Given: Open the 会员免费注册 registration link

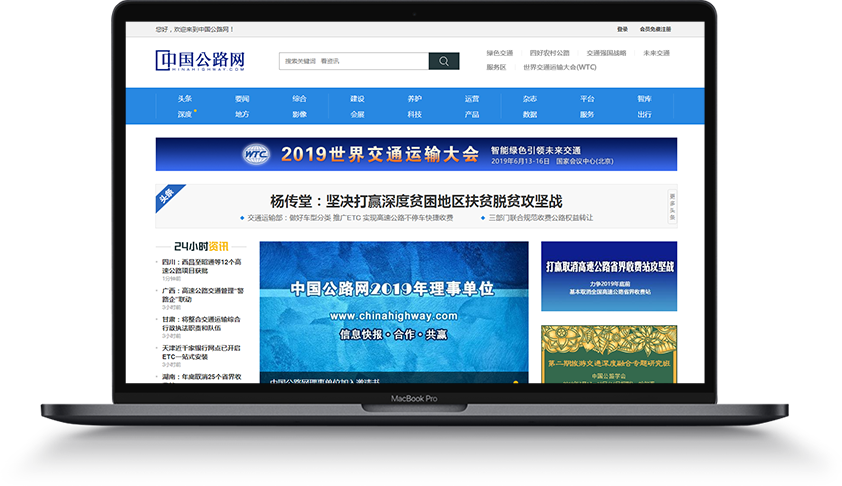Looking at the screenshot, I should point(655,29).
